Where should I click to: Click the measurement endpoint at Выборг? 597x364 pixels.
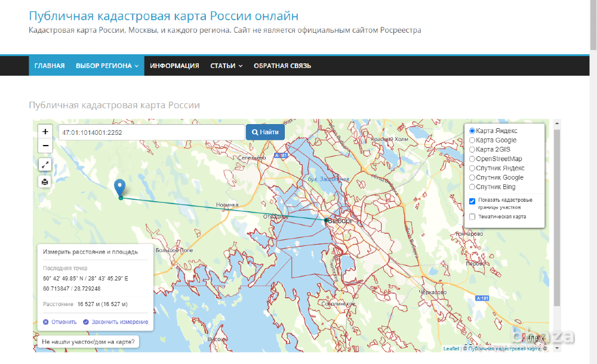click(326, 220)
